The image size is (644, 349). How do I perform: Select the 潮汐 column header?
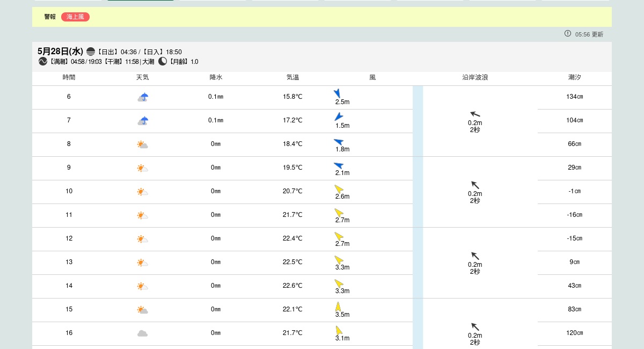click(x=575, y=77)
